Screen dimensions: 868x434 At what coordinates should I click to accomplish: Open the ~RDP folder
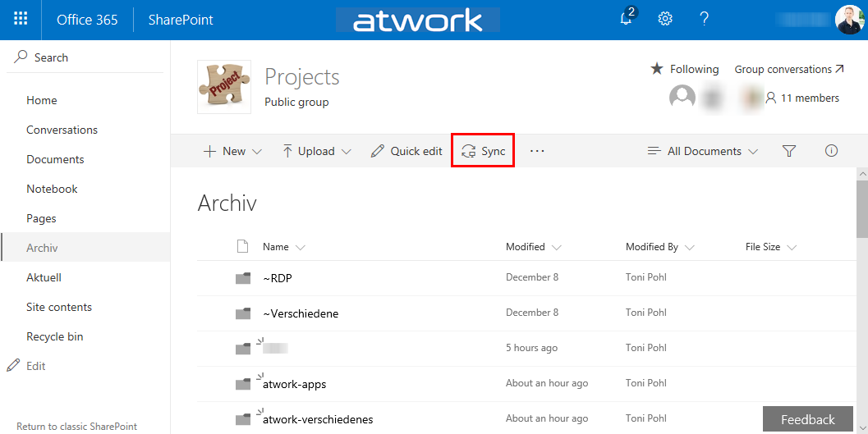278,278
